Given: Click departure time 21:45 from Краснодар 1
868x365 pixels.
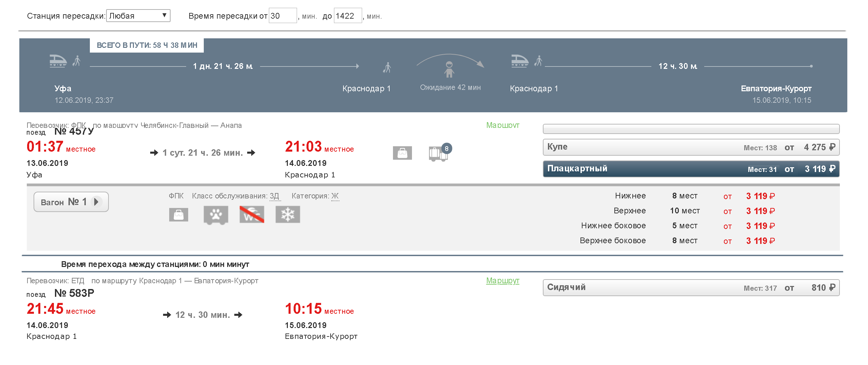Looking at the screenshot, I should click(45, 309).
